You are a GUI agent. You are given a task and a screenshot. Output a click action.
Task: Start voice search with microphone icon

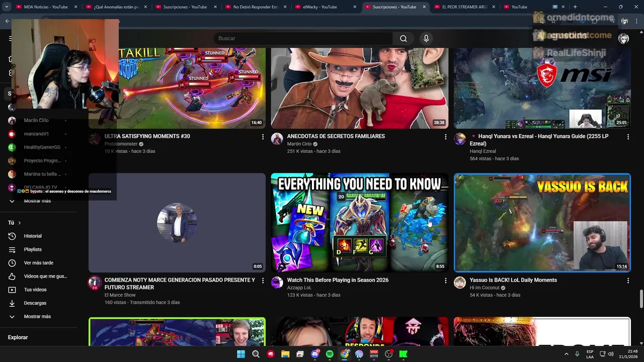coord(426,39)
